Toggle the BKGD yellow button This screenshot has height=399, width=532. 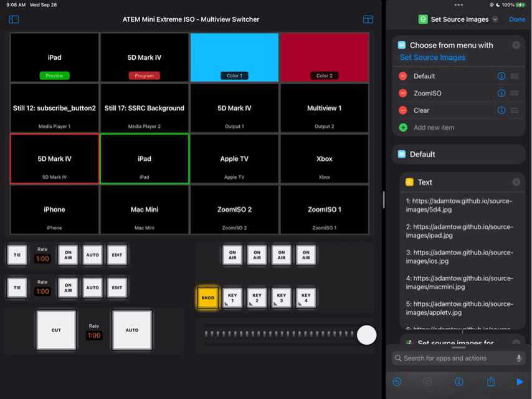[208, 298]
